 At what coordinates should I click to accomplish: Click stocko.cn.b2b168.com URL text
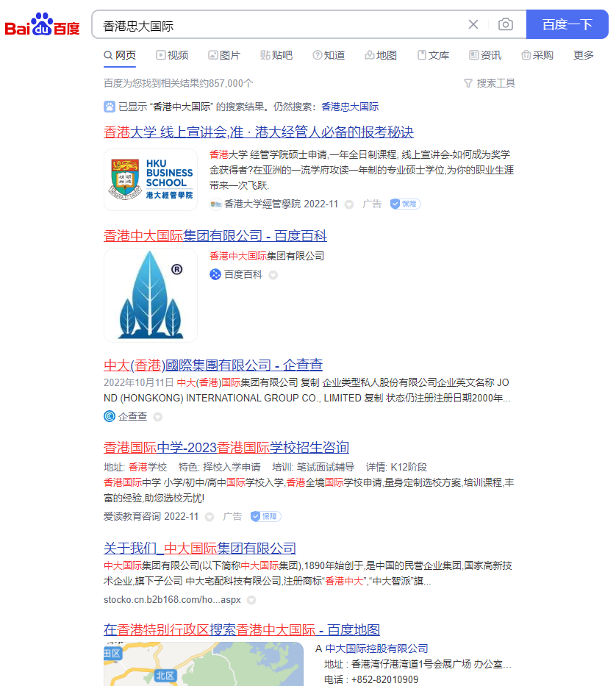click(172, 600)
